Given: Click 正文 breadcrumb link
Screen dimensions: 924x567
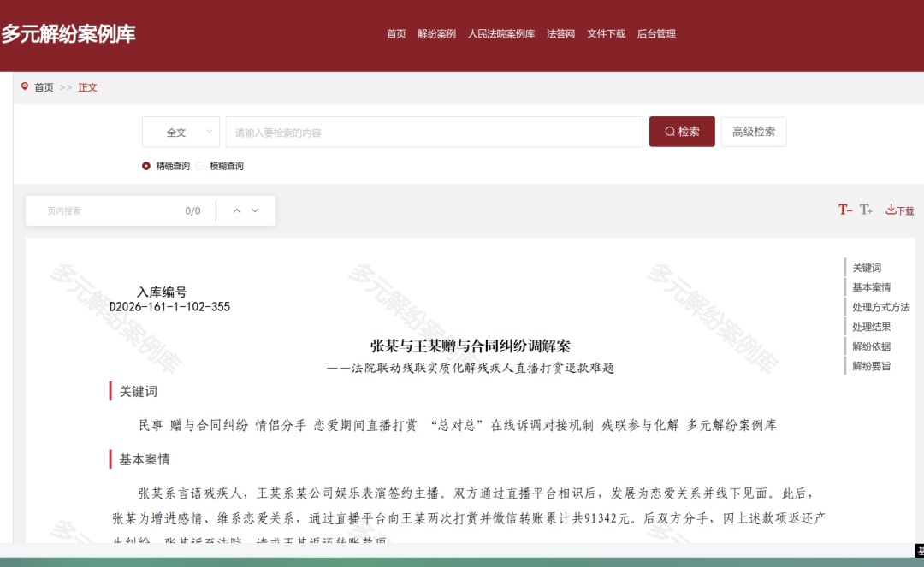Looking at the screenshot, I should (x=87, y=87).
